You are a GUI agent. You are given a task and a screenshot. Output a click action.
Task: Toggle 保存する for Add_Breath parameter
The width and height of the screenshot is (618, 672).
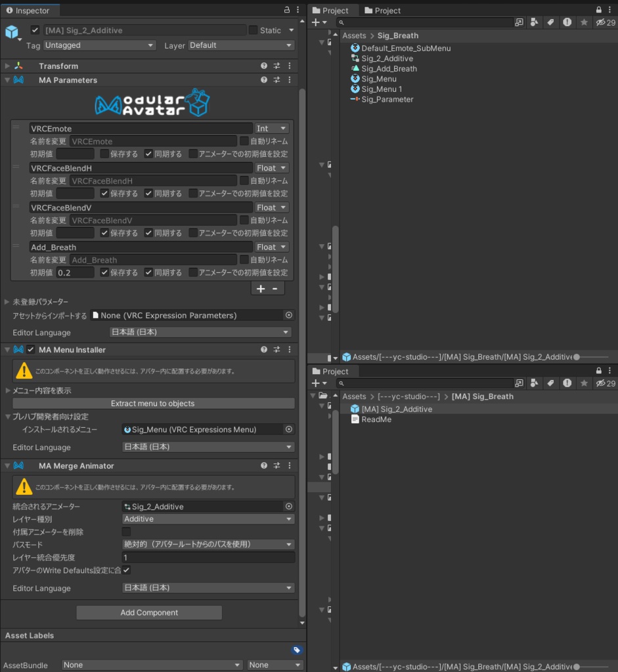(x=104, y=272)
